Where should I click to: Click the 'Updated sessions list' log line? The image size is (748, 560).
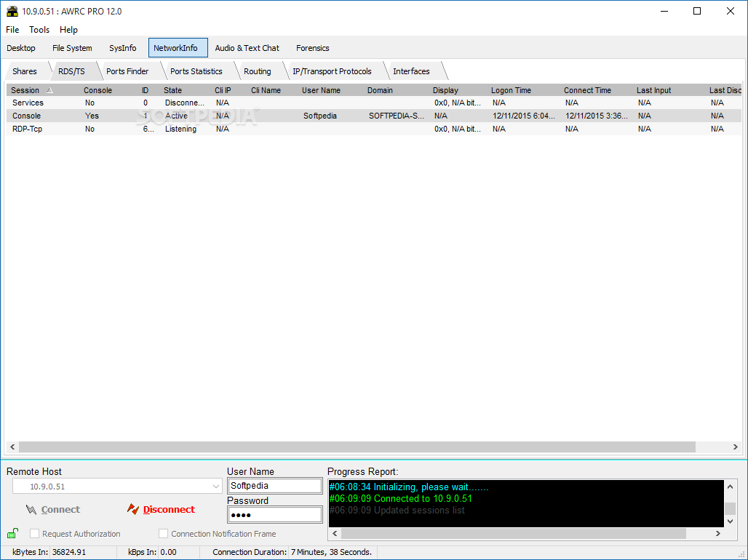click(x=397, y=511)
